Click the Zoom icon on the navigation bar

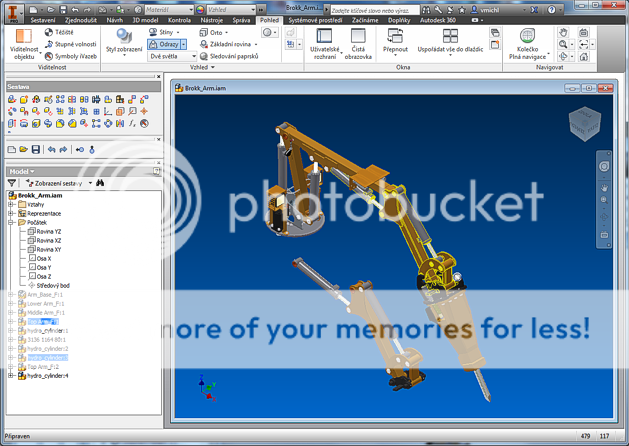(604, 200)
